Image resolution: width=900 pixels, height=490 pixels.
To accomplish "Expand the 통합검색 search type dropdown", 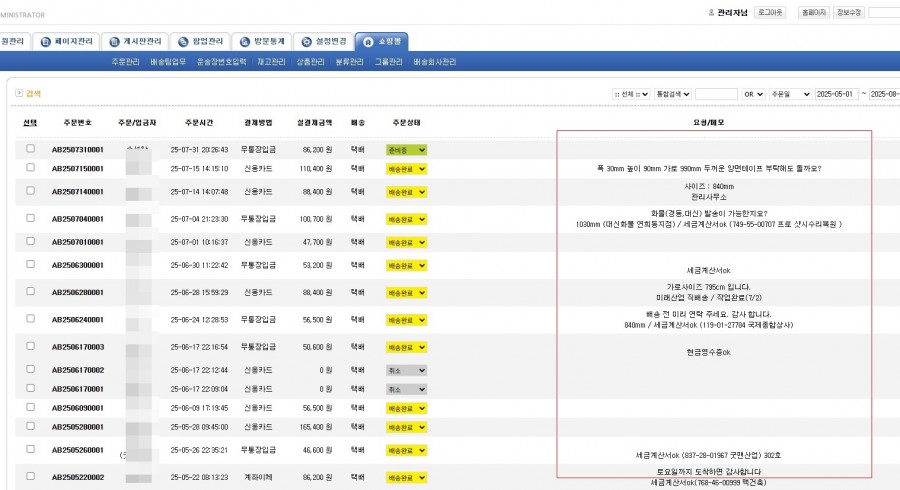I will [x=672, y=94].
